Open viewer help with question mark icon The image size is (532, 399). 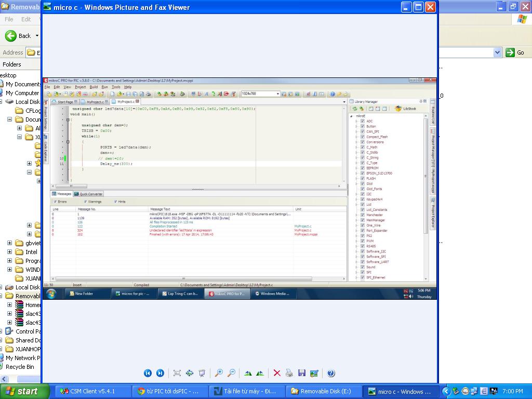(331, 373)
